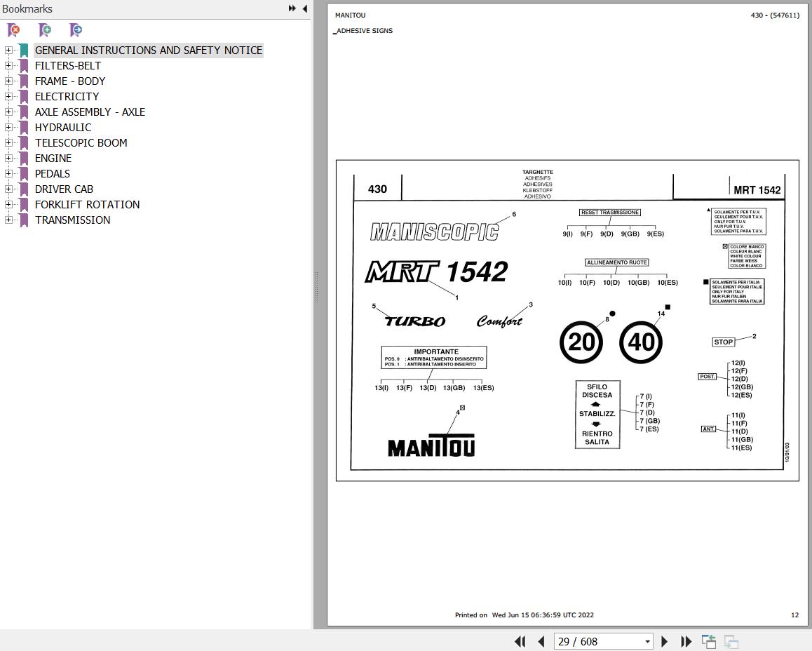
Task: Select the FORKLIFT ROTATION bookmark
Action: (x=88, y=205)
